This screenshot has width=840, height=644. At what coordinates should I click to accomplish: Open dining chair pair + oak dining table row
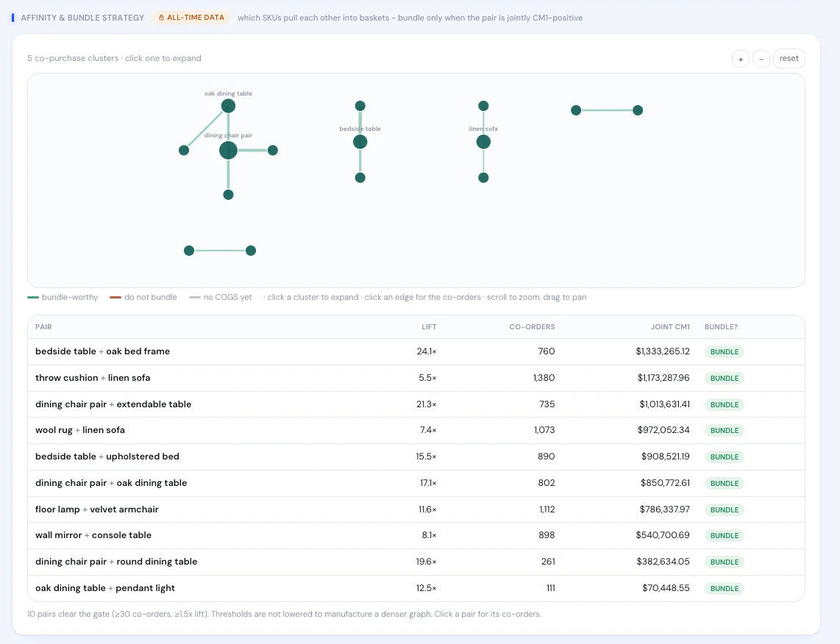tap(416, 483)
